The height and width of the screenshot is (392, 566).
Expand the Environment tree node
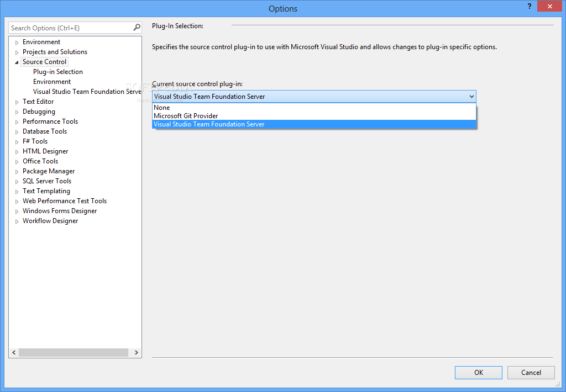click(17, 43)
